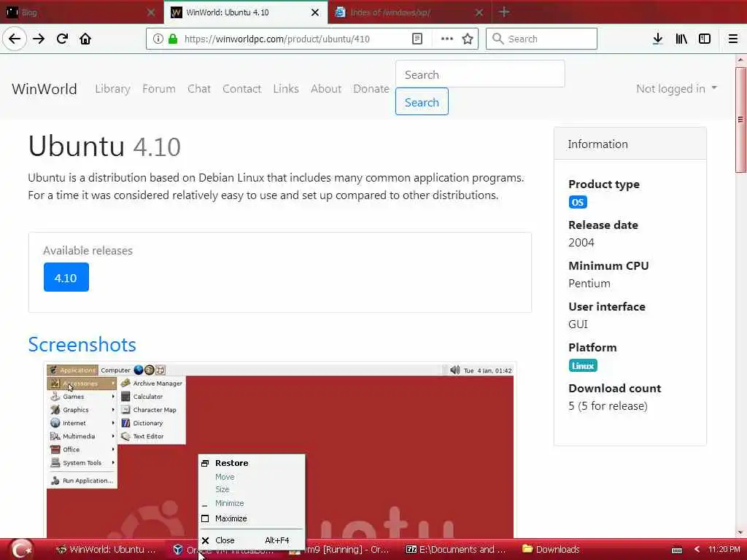This screenshot has width=747, height=560.
Task: Choose Move in the context menu
Action: point(252,477)
